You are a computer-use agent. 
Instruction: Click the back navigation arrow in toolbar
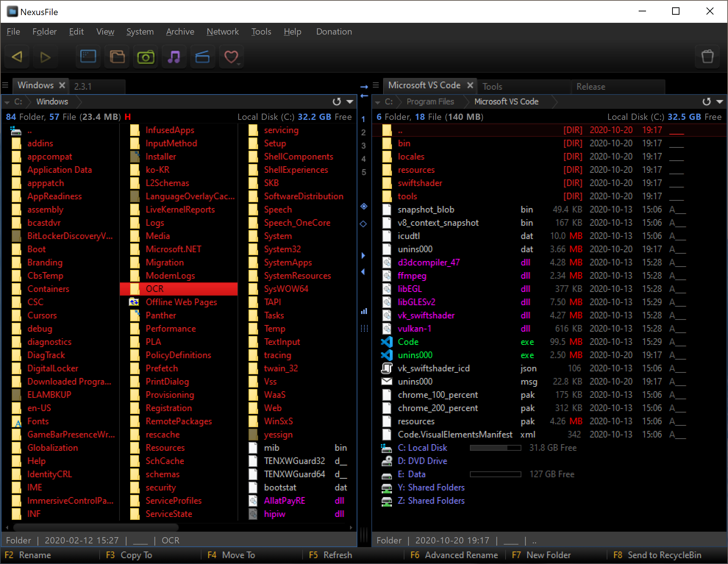click(x=17, y=57)
